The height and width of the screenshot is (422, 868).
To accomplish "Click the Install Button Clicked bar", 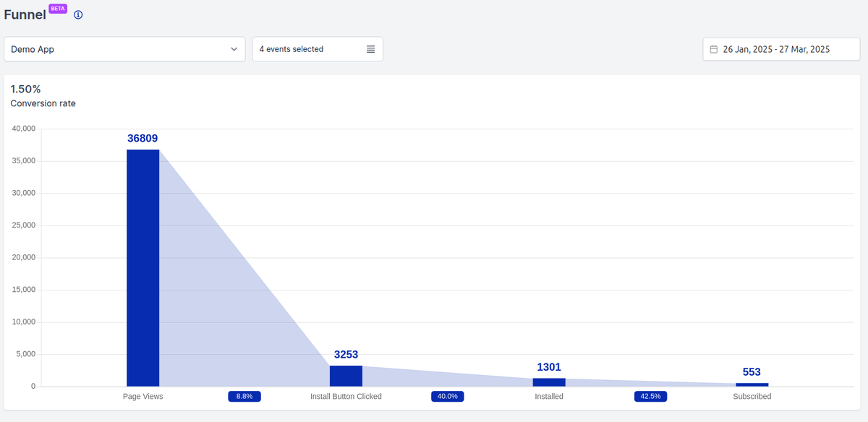I will [x=346, y=375].
